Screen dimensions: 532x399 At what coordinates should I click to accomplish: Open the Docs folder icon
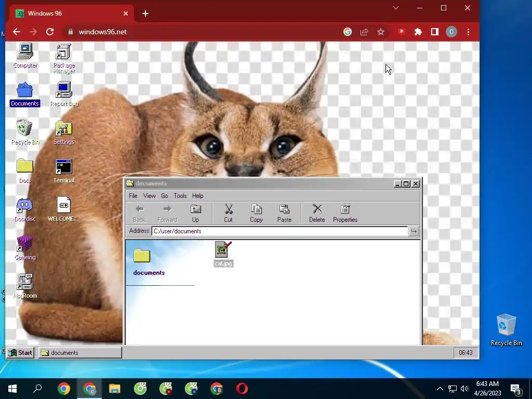tap(25, 171)
